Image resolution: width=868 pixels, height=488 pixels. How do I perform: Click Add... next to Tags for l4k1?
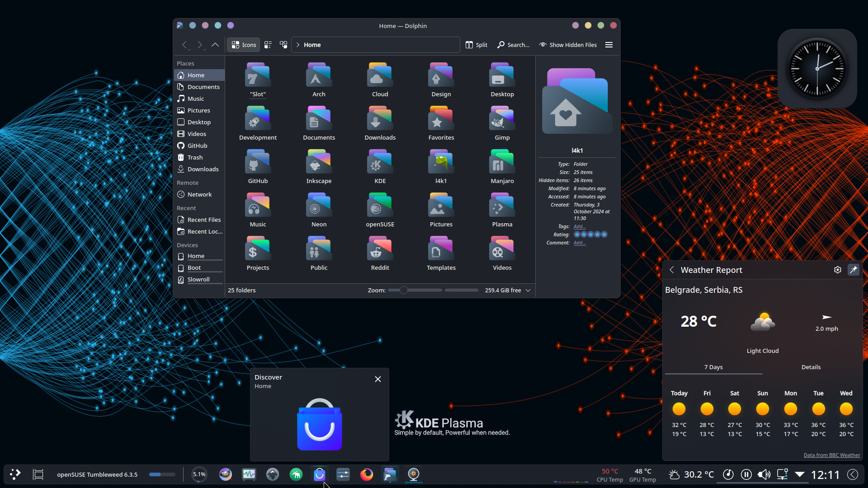point(579,226)
